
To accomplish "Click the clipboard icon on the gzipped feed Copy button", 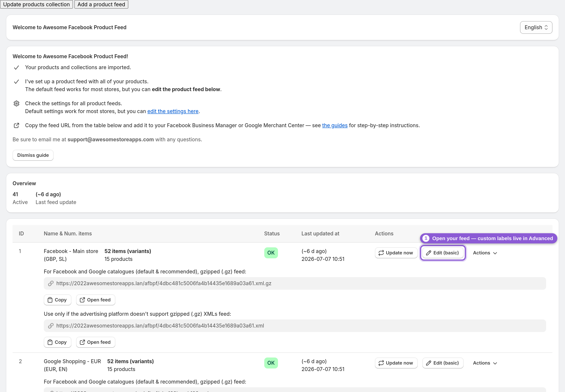I will [x=50, y=300].
